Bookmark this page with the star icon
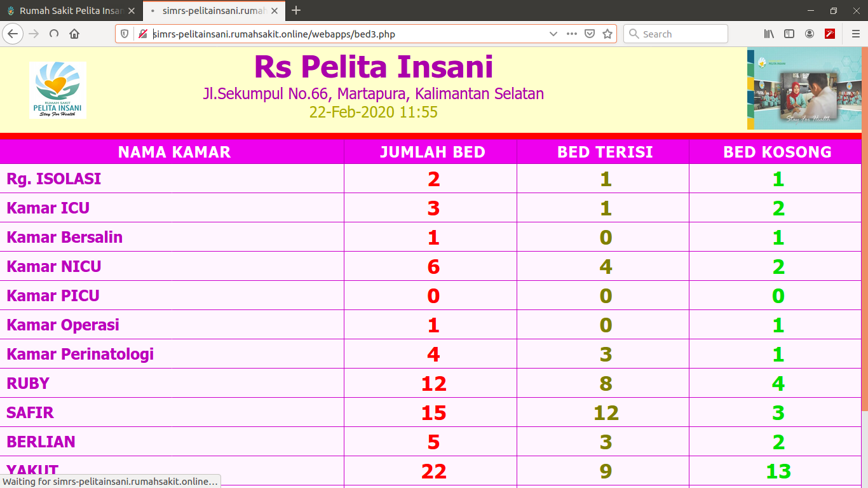This screenshot has width=868, height=488. 607,34
